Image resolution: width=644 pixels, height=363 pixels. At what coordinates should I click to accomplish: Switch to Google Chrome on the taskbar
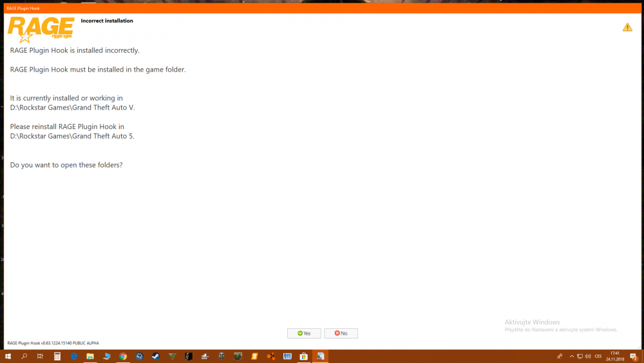tap(123, 357)
